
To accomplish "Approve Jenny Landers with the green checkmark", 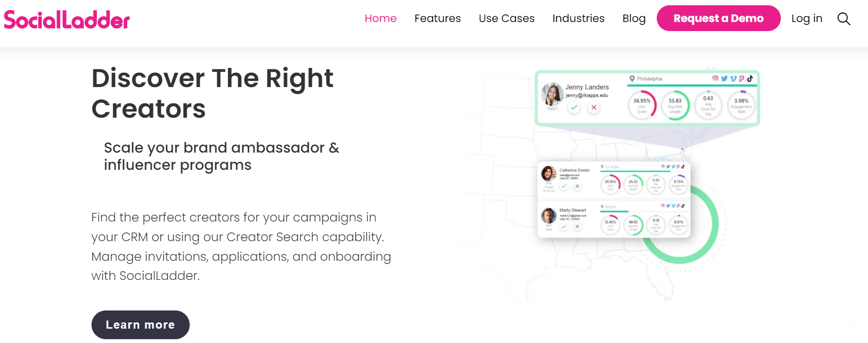I will [x=574, y=108].
